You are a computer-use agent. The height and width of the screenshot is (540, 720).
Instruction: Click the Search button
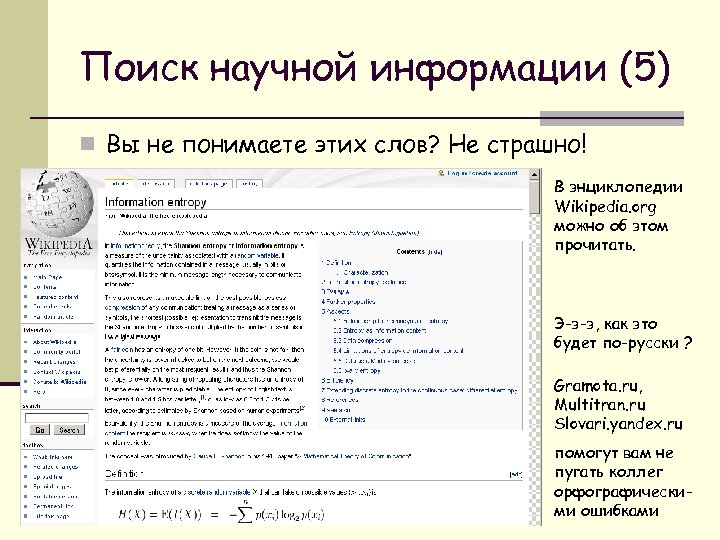point(69,430)
